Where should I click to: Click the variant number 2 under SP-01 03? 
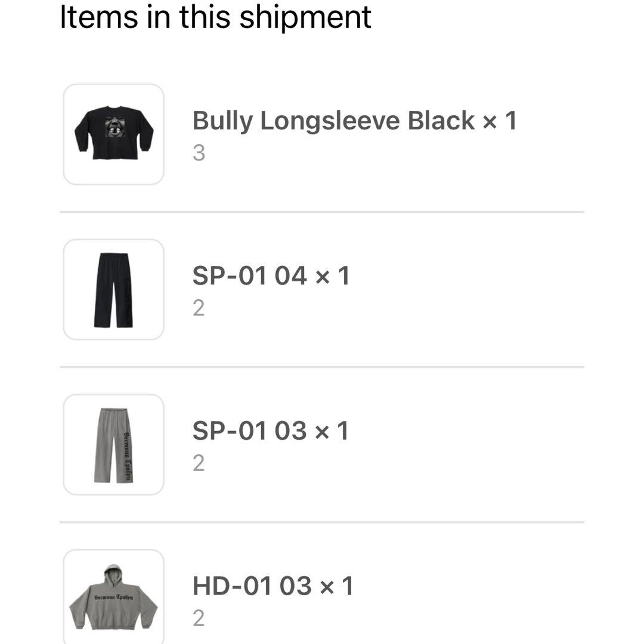point(199,463)
